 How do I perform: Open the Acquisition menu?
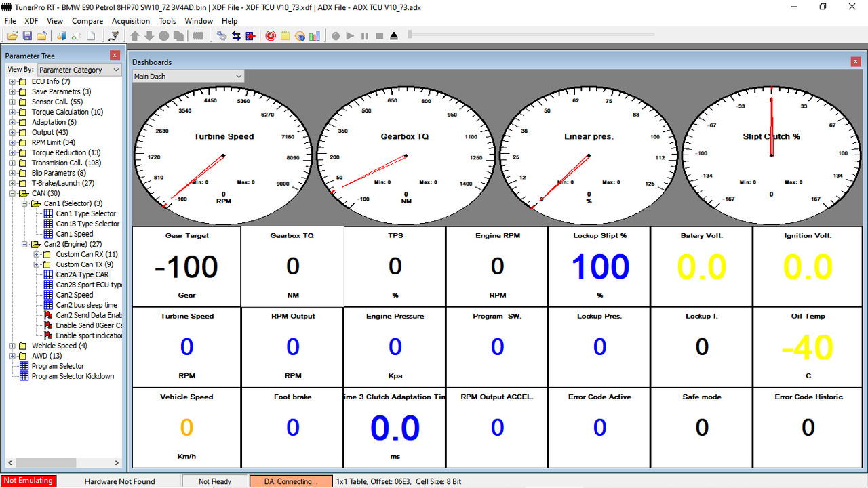131,21
